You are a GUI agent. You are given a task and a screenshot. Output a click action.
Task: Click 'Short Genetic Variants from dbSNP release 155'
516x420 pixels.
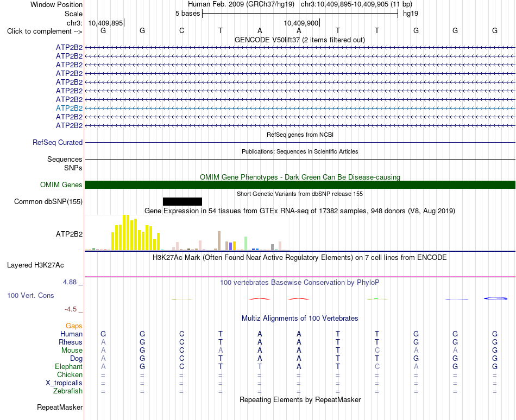(x=300, y=194)
